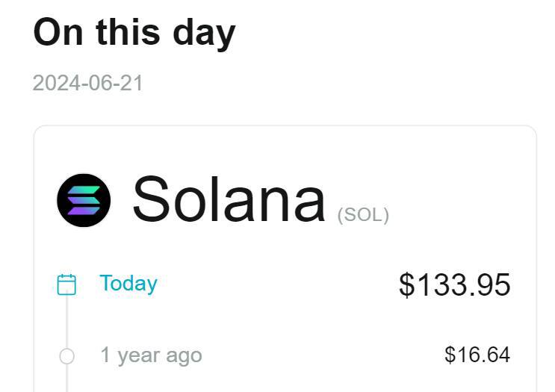Select the 1 year ago circle marker

tap(66, 356)
